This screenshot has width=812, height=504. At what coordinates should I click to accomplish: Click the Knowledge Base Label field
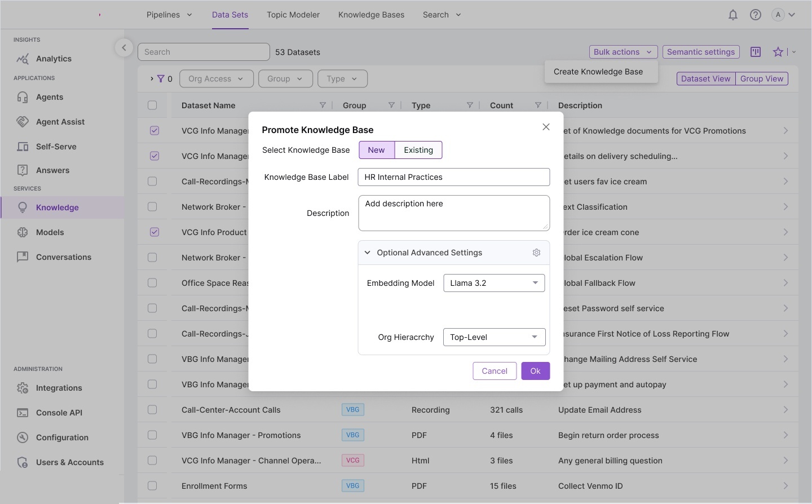[453, 177]
